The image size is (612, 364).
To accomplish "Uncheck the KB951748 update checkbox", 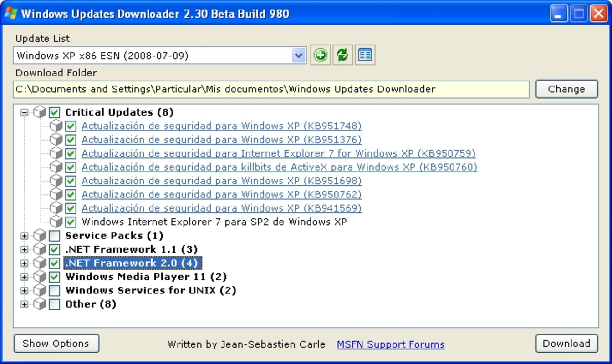I will coord(71,126).
